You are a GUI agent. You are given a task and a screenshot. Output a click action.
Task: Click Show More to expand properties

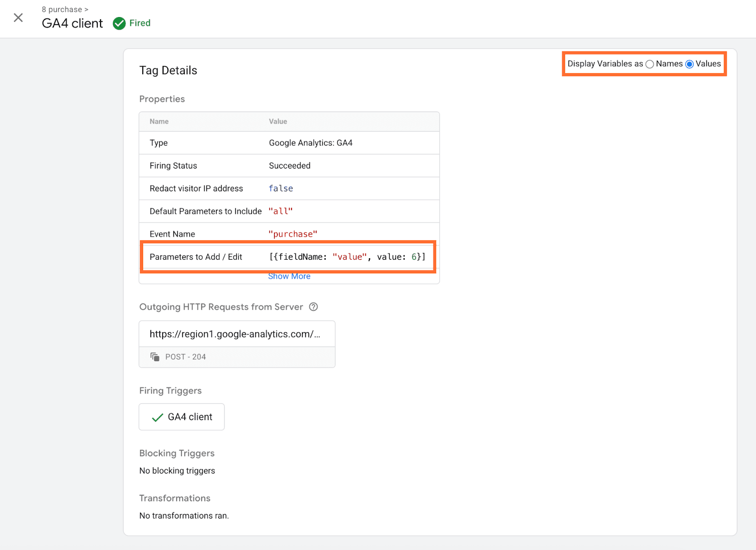coord(289,276)
